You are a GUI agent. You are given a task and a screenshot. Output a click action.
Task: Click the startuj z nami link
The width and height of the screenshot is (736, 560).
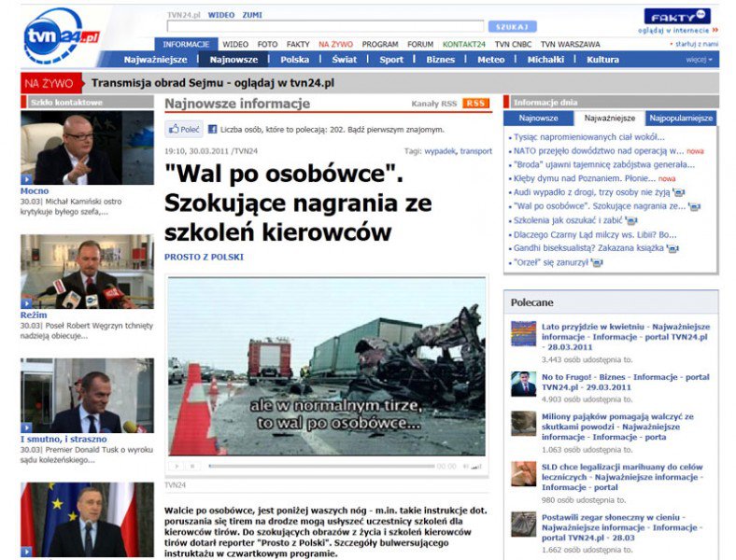click(697, 44)
